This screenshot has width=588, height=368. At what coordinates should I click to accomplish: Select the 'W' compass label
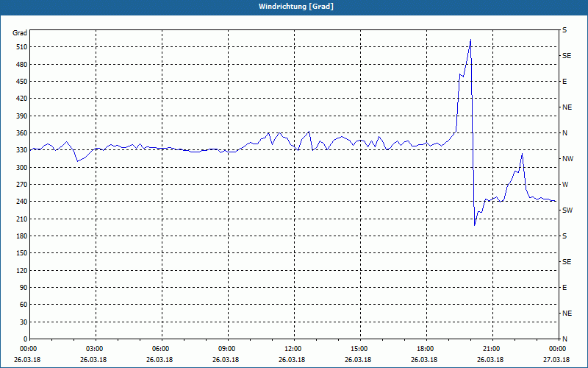pos(565,185)
